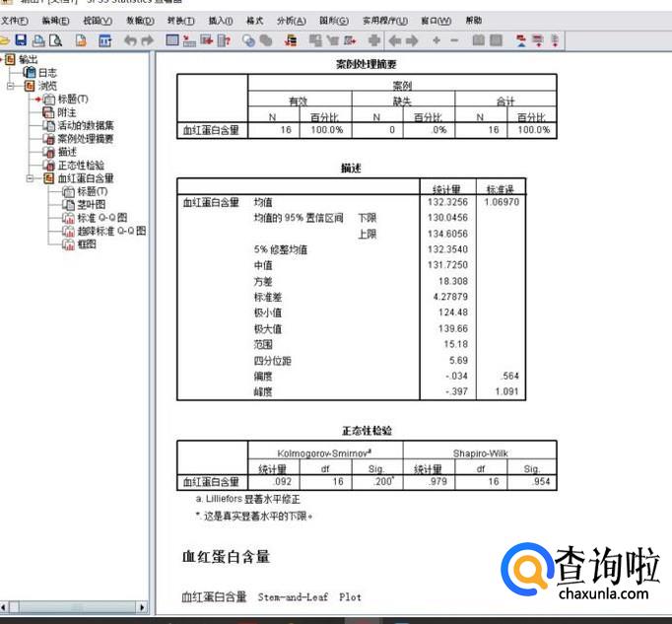Click 标准差 value 4.27879

[x=450, y=297]
